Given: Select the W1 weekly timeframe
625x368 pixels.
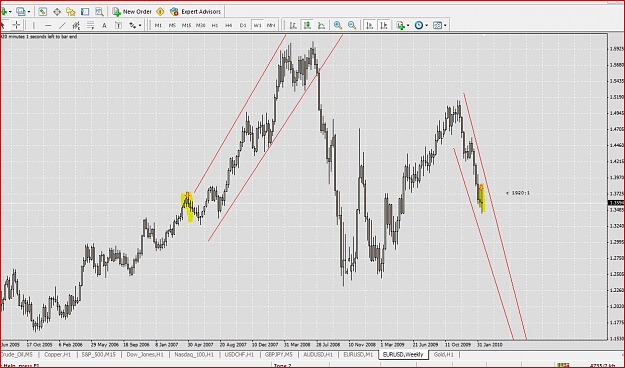Looking at the screenshot, I should (257, 26).
